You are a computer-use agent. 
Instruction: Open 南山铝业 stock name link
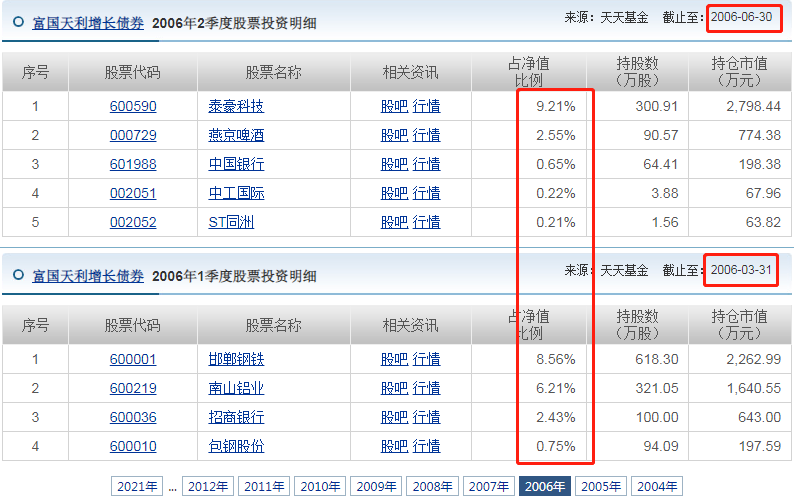[236, 388]
